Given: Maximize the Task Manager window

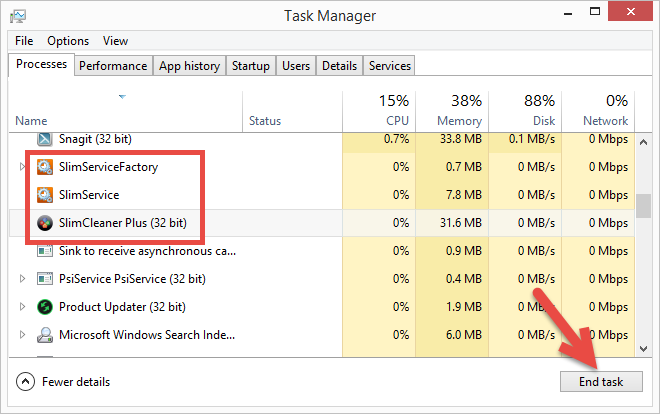Looking at the screenshot, I should (595, 12).
